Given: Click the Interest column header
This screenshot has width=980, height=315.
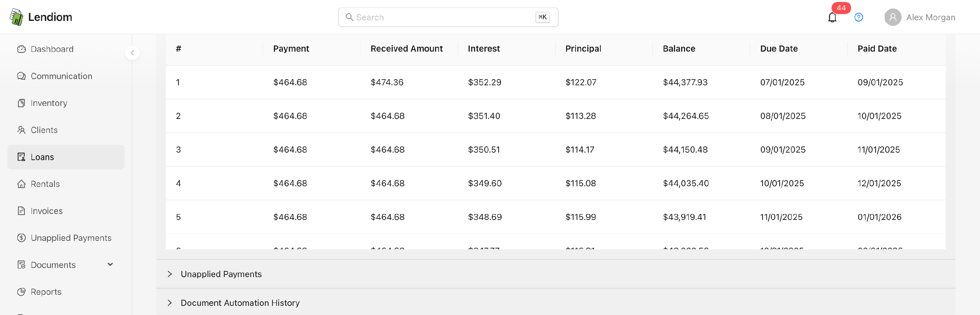Looking at the screenshot, I should (483, 49).
